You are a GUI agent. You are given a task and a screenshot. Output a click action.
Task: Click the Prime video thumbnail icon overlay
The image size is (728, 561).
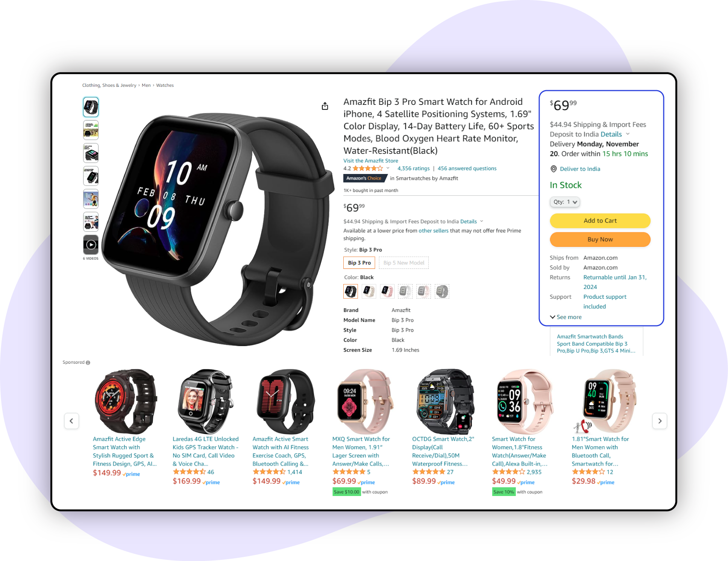pyautogui.click(x=92, y=244)
